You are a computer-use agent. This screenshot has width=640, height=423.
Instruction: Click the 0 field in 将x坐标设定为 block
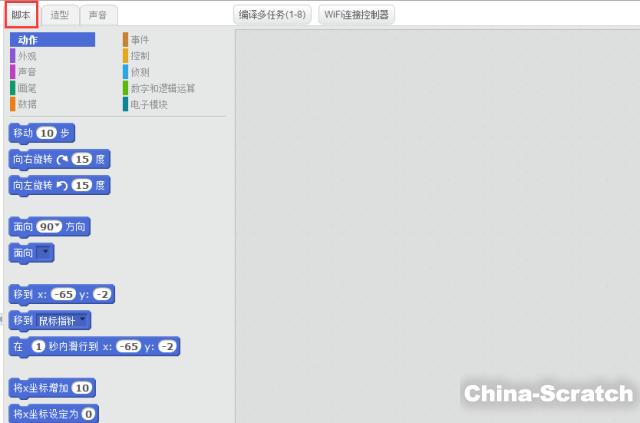(x=88, y=413)
